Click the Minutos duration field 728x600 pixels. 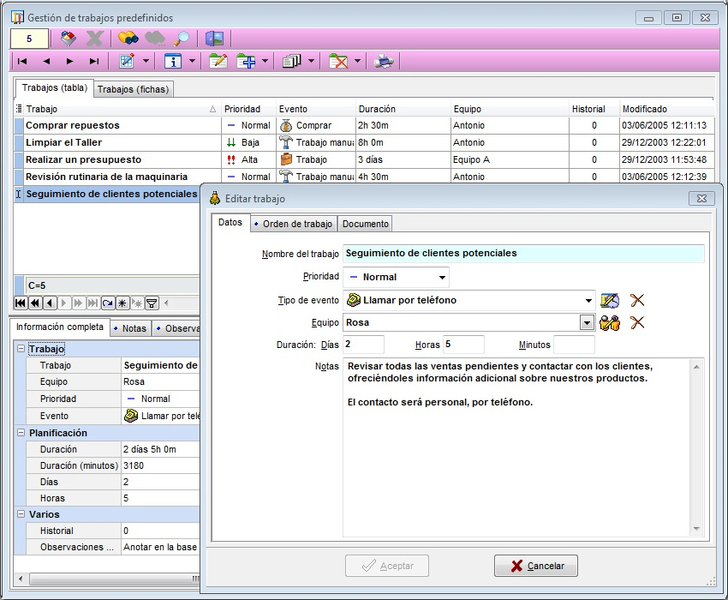(574, 345)
